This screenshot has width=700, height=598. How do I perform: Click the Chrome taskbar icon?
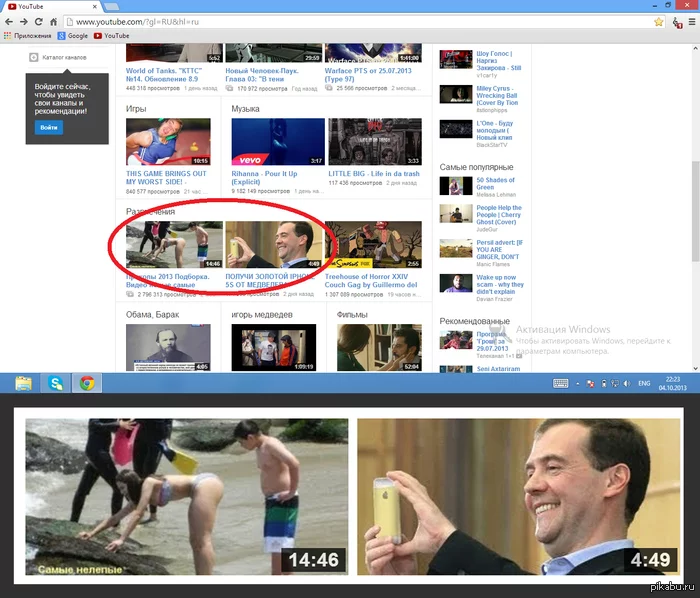point(87,383)
